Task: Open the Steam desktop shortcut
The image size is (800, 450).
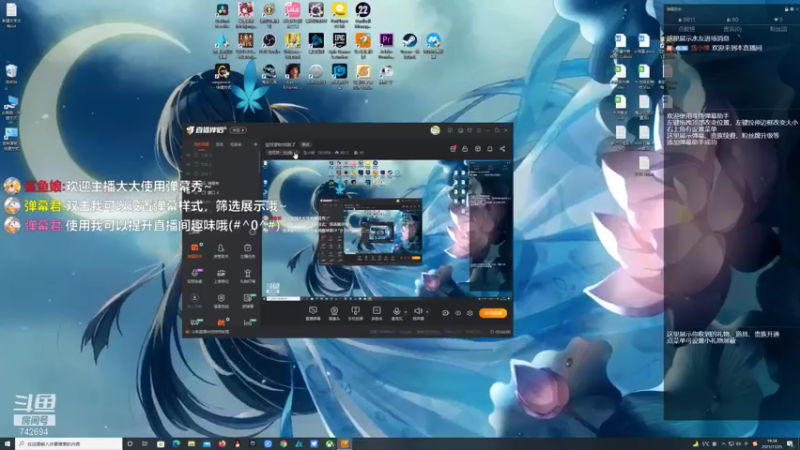Action: [410, 40]
